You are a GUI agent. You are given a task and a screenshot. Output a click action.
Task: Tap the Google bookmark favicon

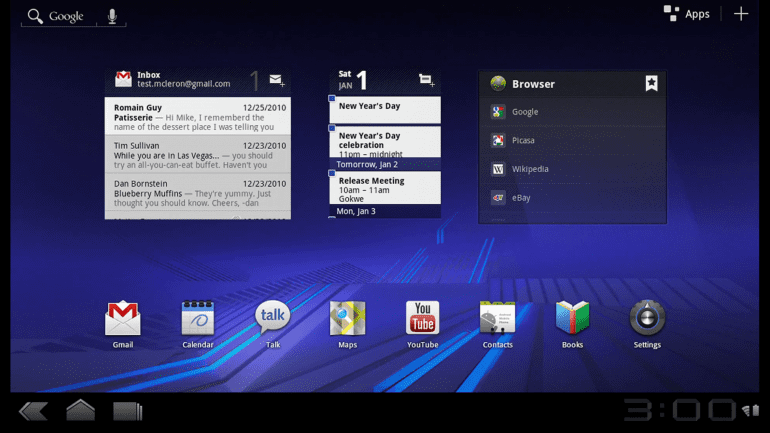tap(498, 112)
